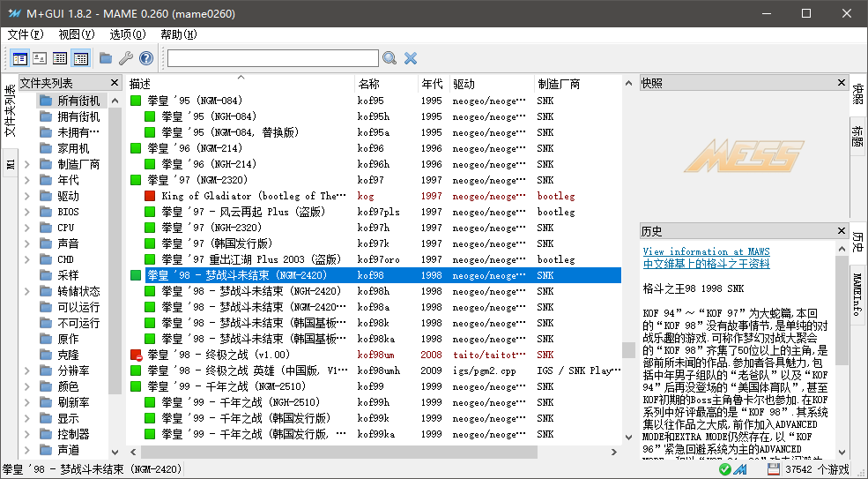Open settings with the wrench icon
The height and width of the screenshot is (479, 868).
point(126,57)
